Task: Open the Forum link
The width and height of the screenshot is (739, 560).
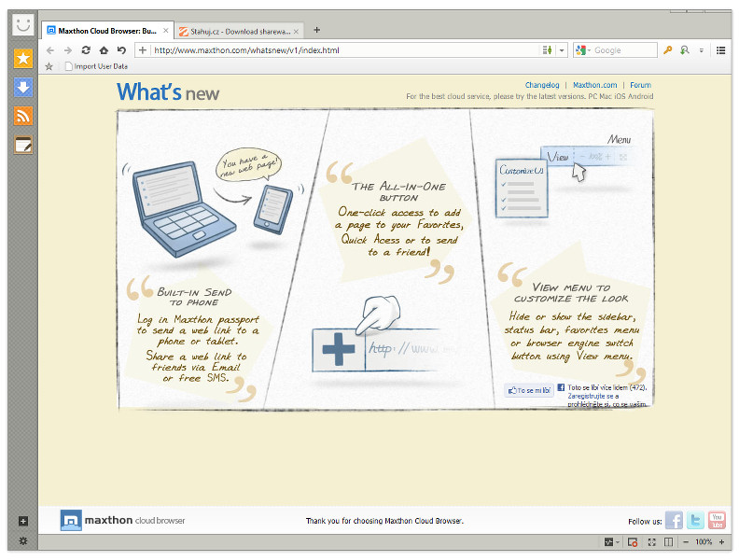Action: 640,85
